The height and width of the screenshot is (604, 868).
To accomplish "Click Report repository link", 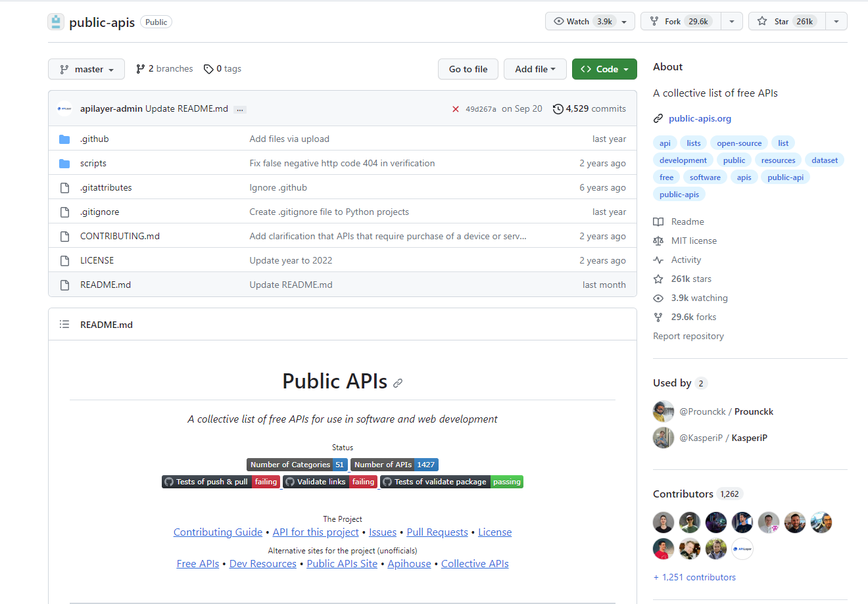I will (x=688, y=336).
